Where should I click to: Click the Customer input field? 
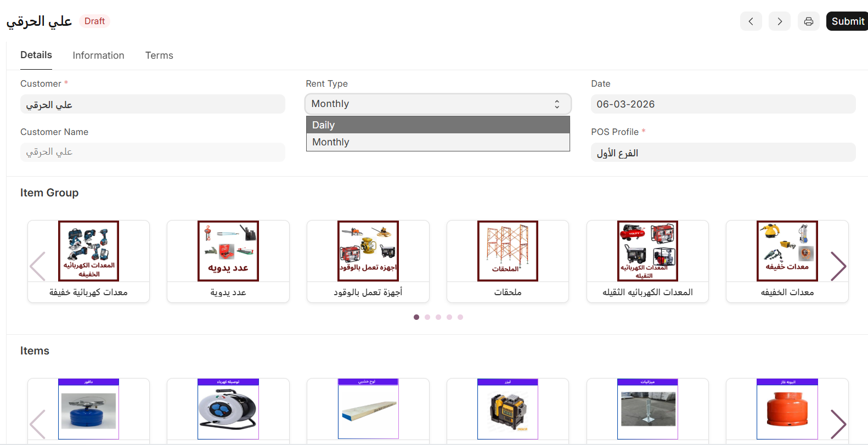pyautogui.click(x=153, y=104)
